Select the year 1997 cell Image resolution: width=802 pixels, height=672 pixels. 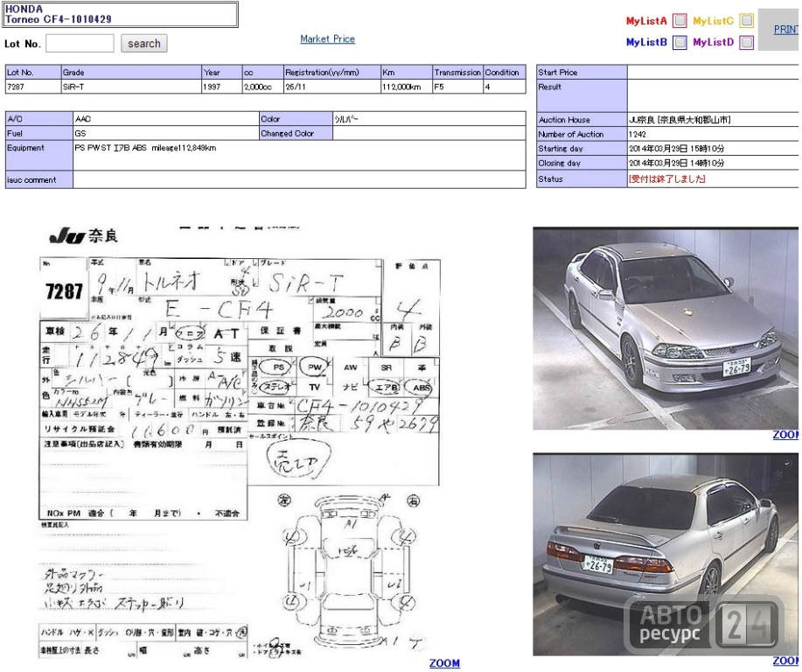click(x=222, y=87)
